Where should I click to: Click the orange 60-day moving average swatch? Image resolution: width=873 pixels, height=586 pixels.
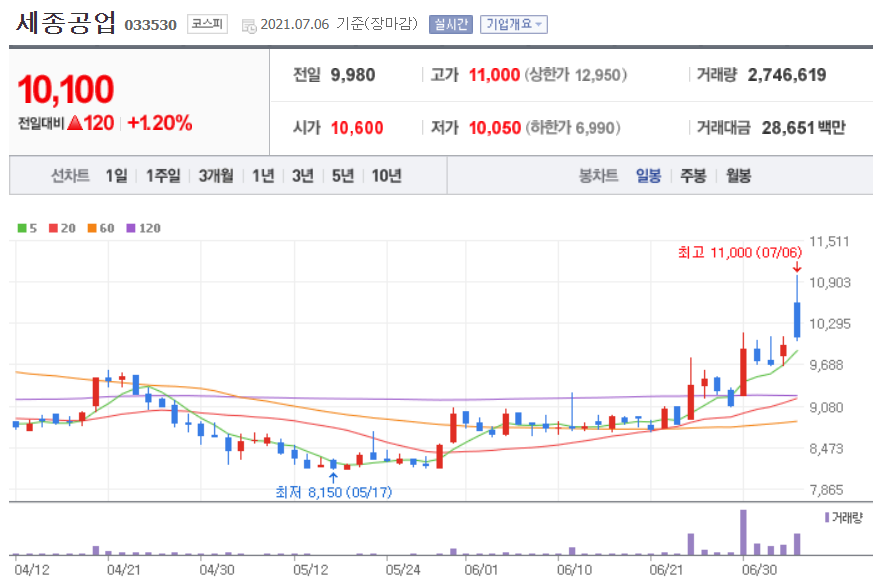tap(92, 228)
